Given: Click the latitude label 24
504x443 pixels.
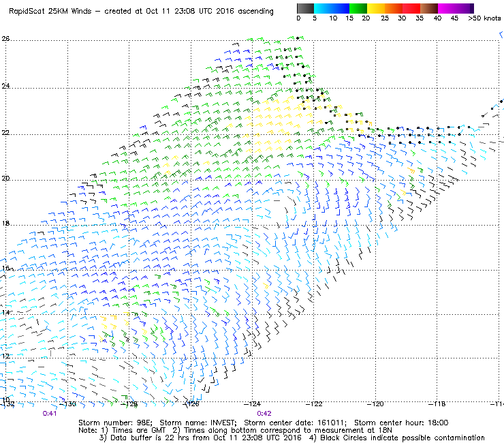Looking at the screenshot, I should [5, 86].
